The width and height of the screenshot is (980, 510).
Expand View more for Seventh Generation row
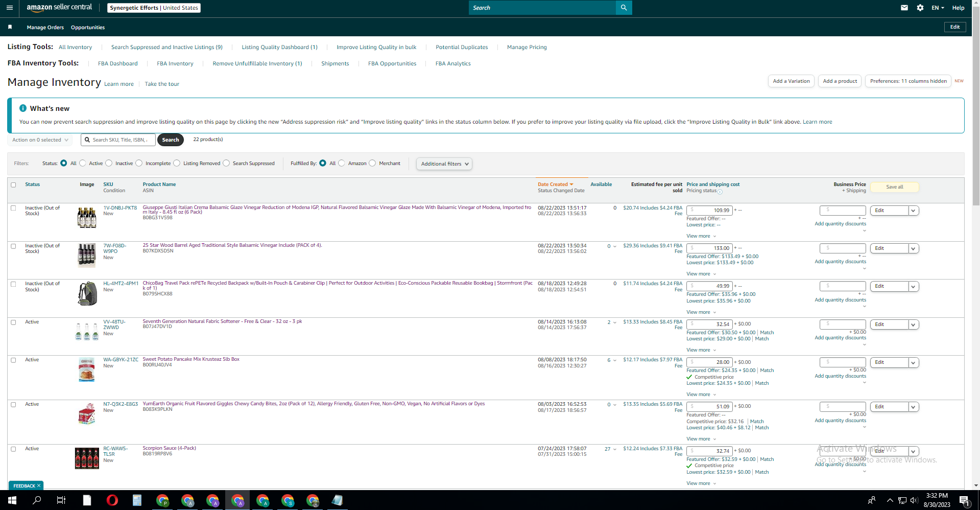coord(701,350)
